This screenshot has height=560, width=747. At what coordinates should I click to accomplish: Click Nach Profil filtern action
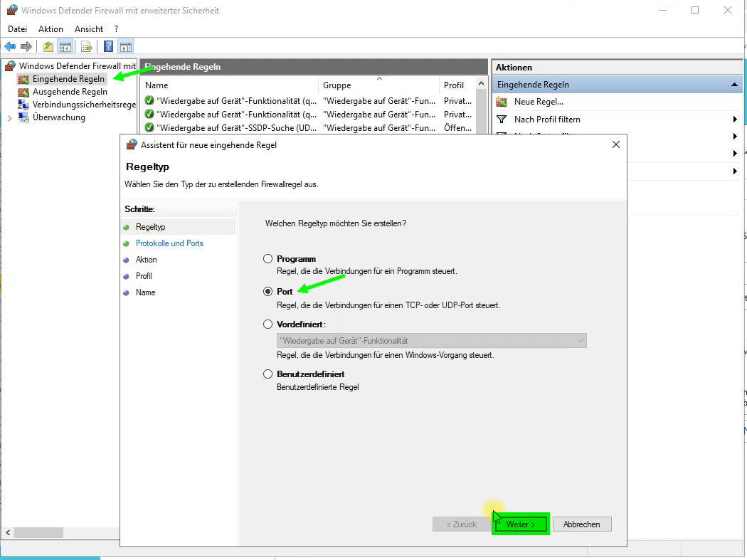pos(547,119)
